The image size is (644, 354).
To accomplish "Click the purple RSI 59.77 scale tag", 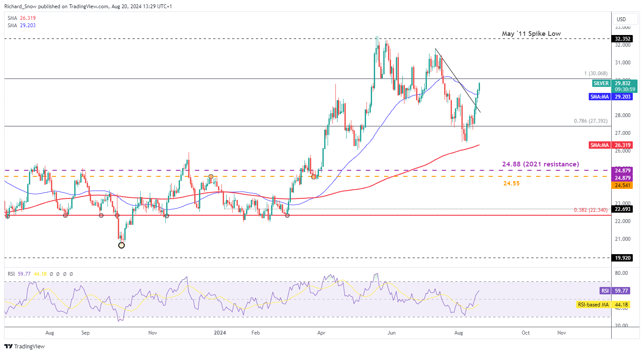I will pos(615,291).
